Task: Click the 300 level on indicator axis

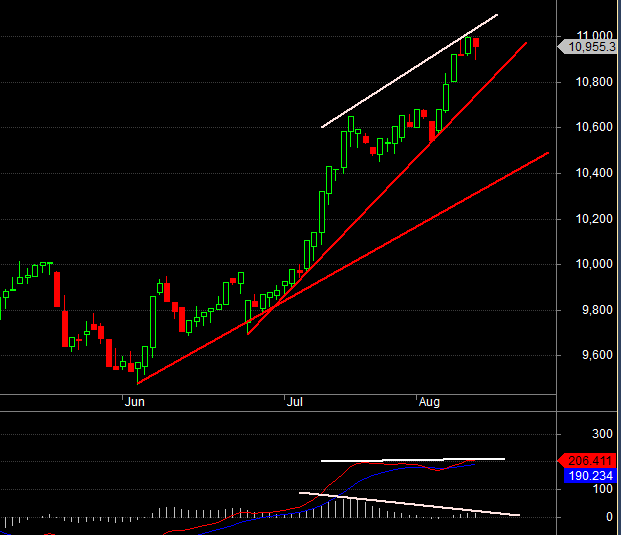Action: [602, 434]
